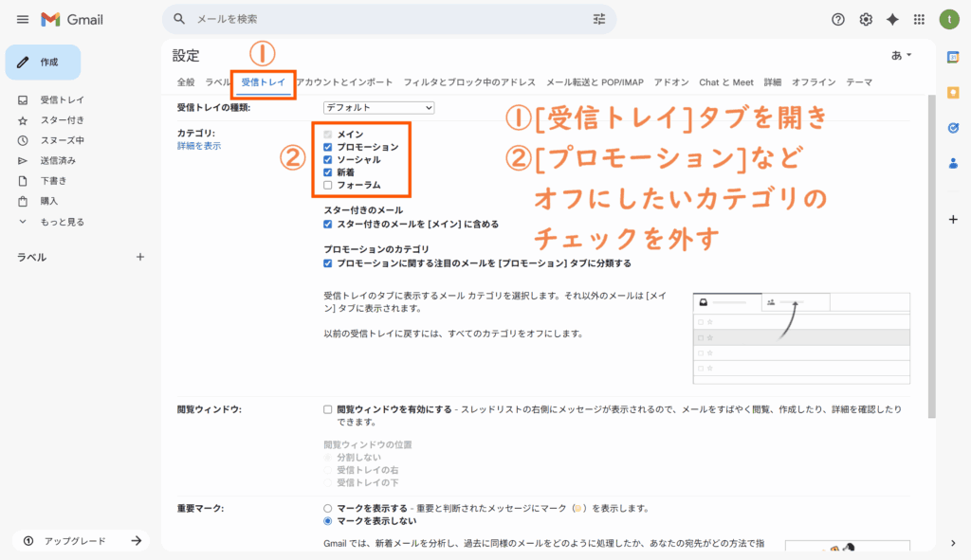The image size is (971, 560).
Task: Click the 作成 compose button
Action: (x=44, y=63)
